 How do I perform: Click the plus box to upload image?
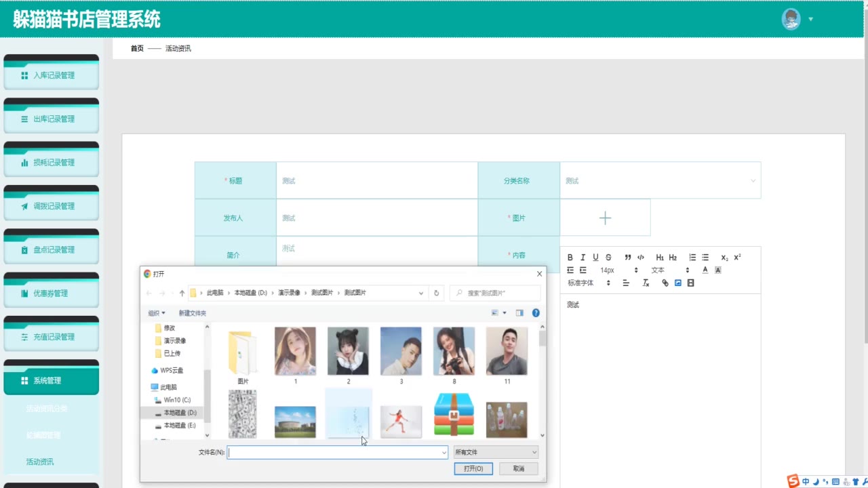[605, 218]
